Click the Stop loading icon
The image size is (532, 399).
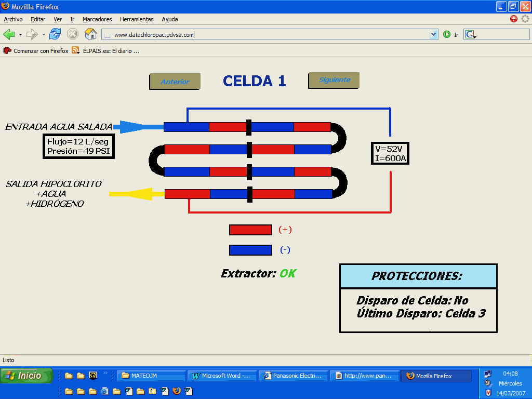73,34
